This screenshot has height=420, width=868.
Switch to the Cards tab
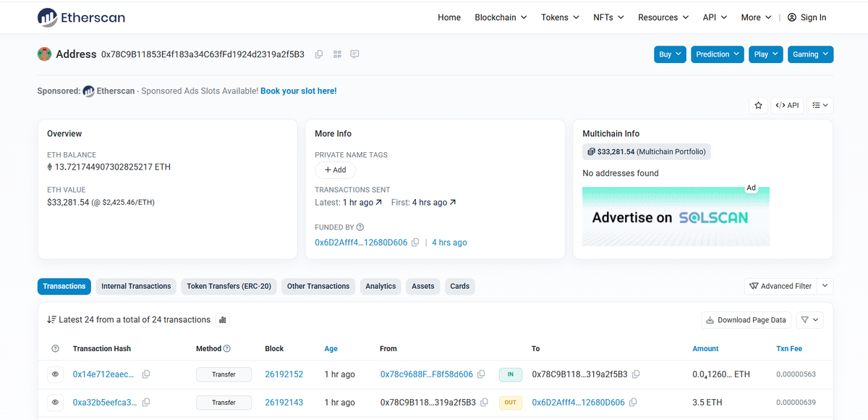pos(460,286)
